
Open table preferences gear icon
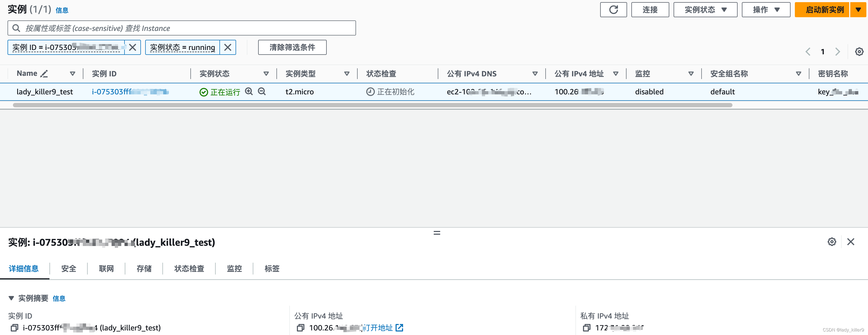pyautogui.click(x=859, y=52)
